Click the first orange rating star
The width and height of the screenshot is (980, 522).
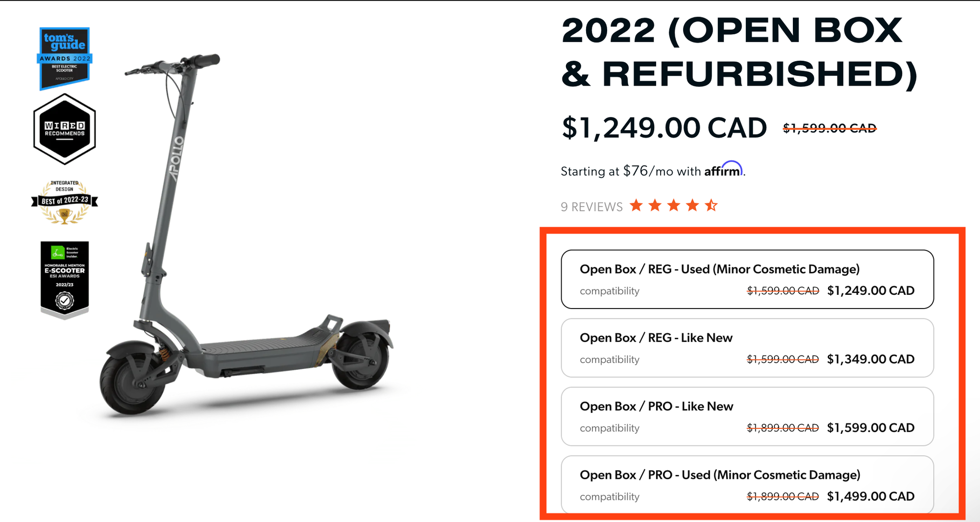tap(636, 206)
